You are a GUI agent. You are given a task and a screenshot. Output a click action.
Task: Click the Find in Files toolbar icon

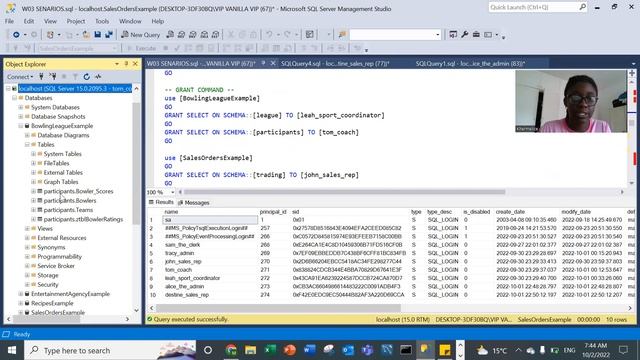pos(342,35)
